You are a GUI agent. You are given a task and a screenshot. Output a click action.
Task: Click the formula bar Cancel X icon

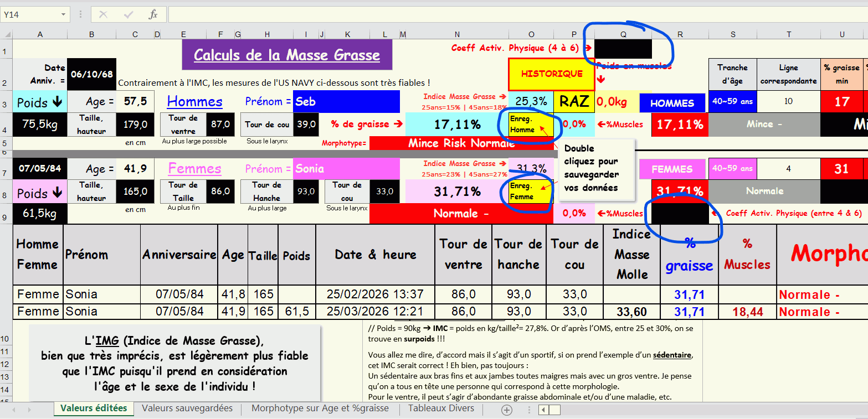[103, 15]
